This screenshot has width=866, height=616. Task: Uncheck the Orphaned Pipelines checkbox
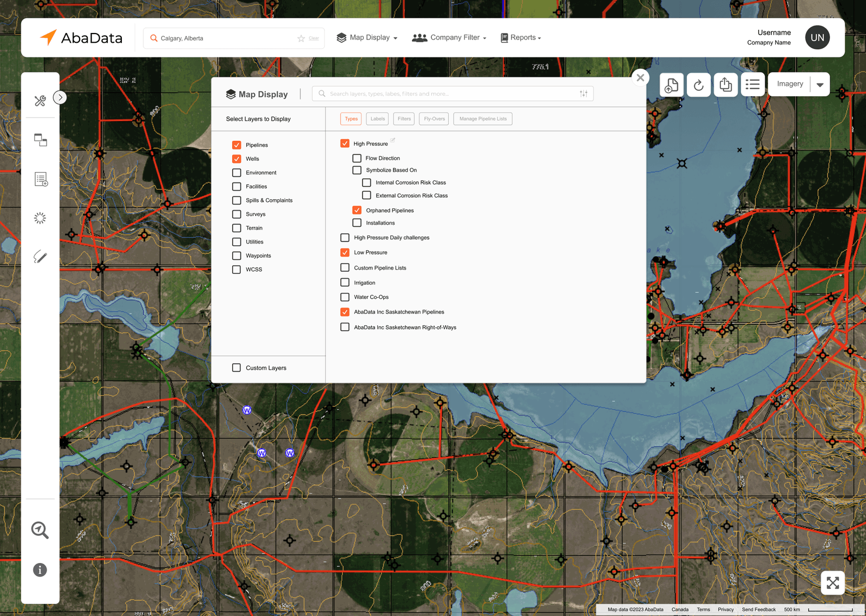(357, 210)
